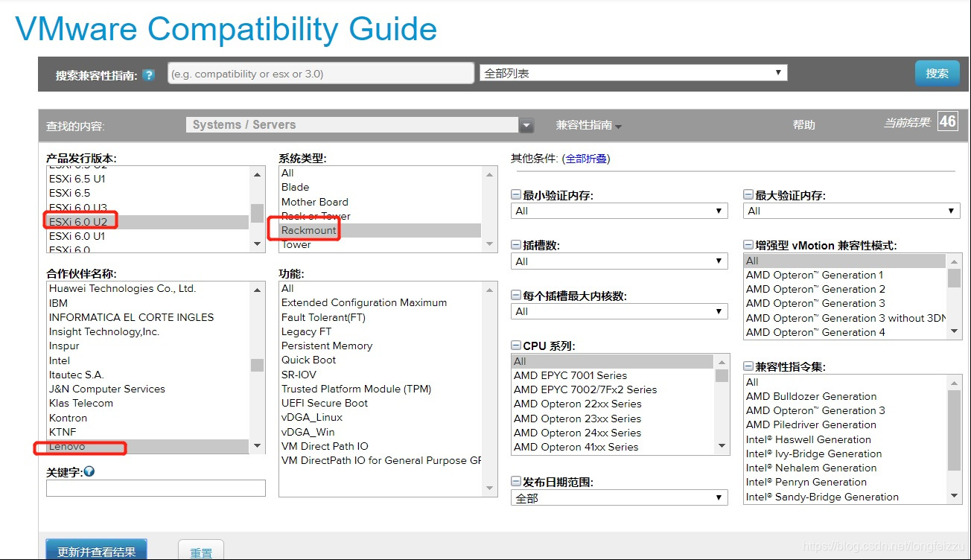Collapse the 兼容性指令集 section

click(748, 366)
